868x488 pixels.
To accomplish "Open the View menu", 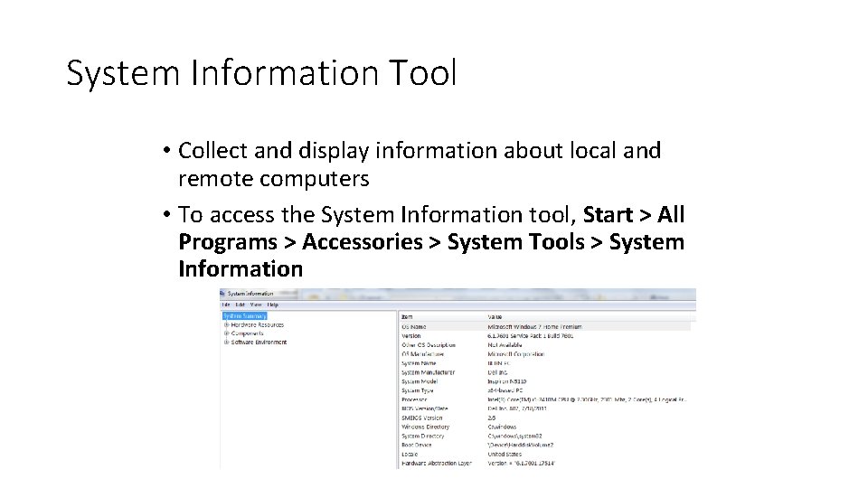I will (256, 305).
